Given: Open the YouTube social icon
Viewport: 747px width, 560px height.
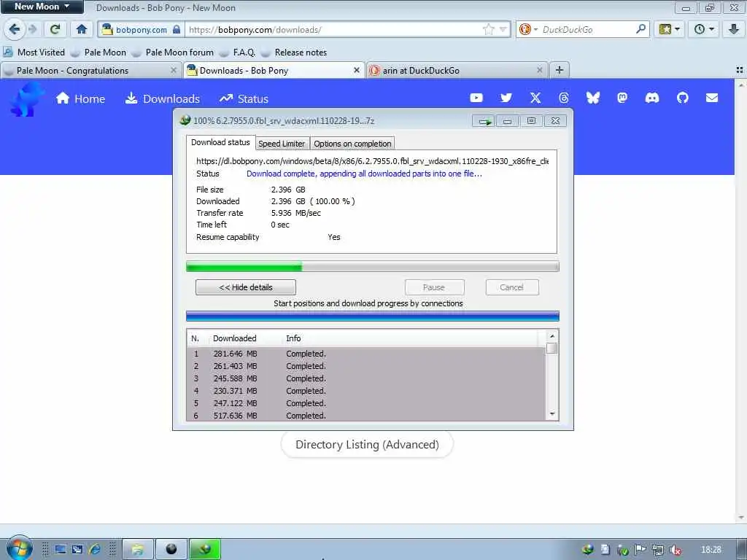Looking at the screenshot, I should [x=476, y=98].
